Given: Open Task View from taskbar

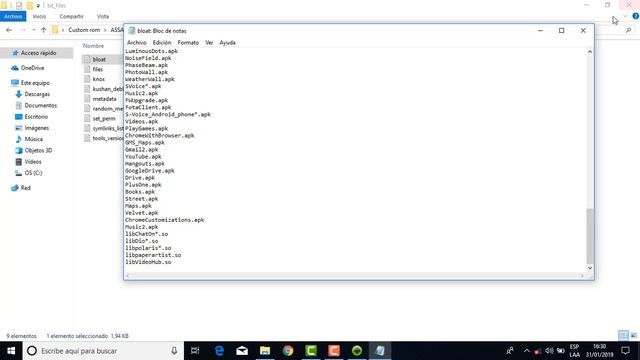Looking at the screenshot, I should pos(195,351).
